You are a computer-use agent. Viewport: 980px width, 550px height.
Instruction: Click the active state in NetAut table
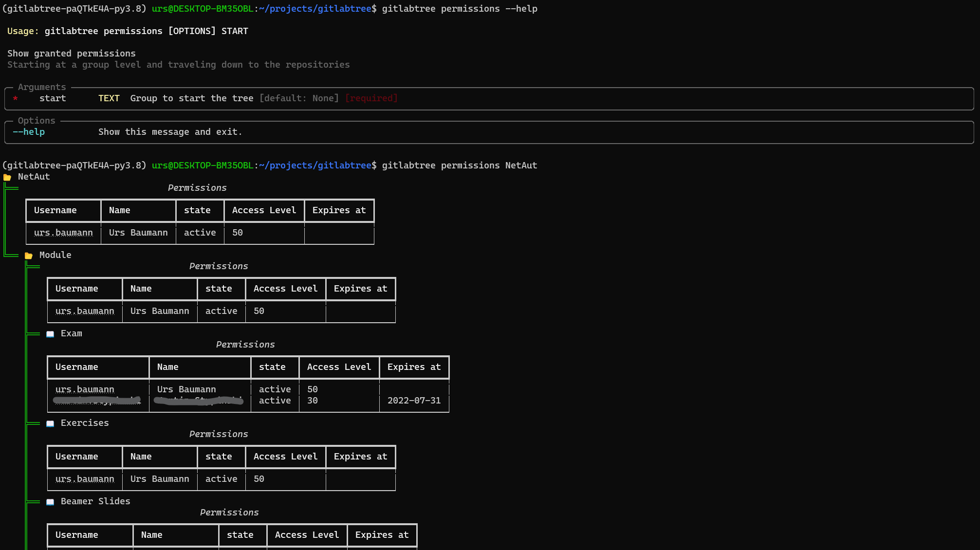[x=200, y=233]
